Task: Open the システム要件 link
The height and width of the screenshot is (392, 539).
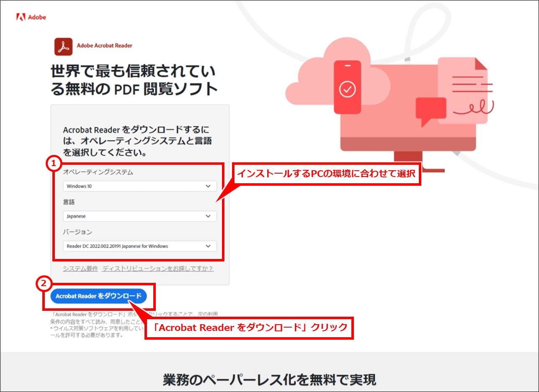Action: [x=80, y=269]
